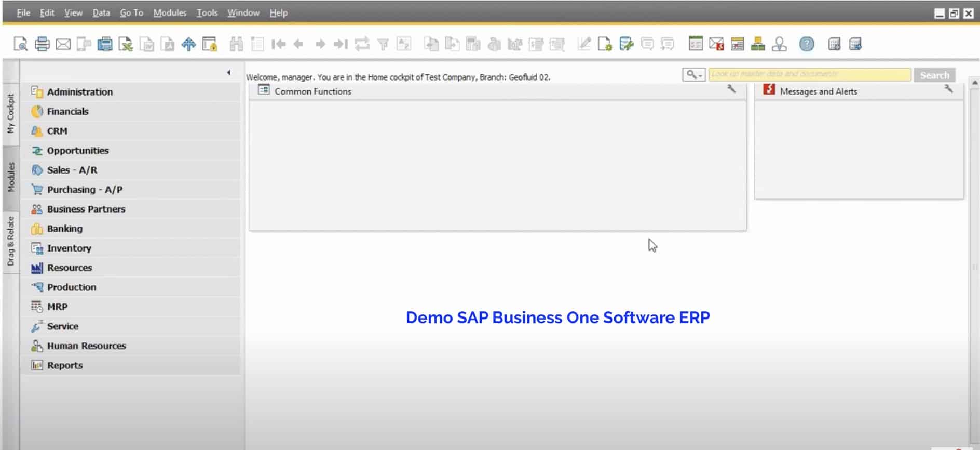980x450 pixels.
Task: Click the Last Data Record arrow icon
Action: point(341,44)
